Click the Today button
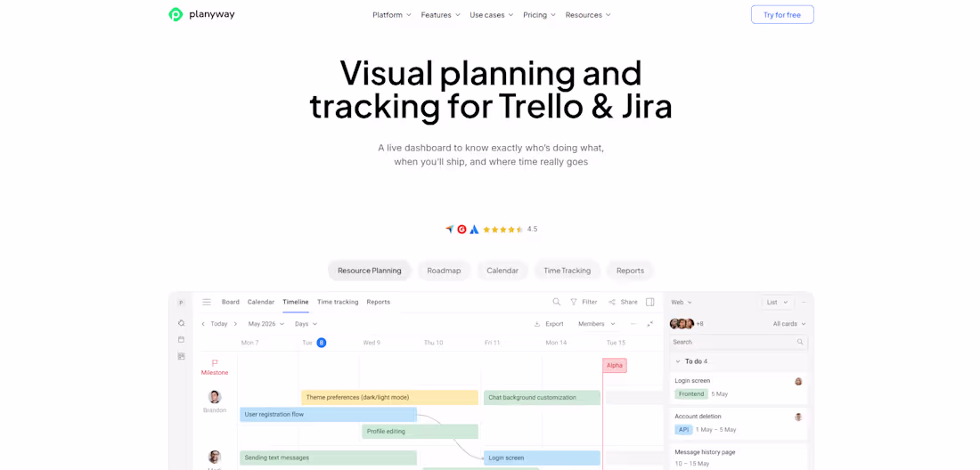The height and width of the screenshot is (470, 980). point(219,324)
